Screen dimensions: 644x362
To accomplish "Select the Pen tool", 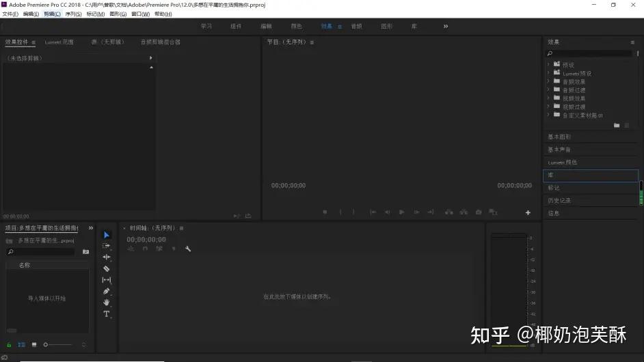I will coord(107,291).
